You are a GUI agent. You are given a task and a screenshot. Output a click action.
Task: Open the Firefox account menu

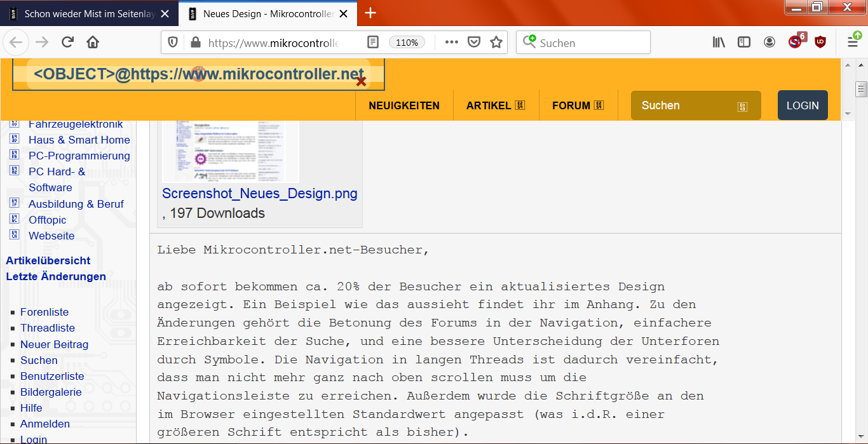point(770,43)
